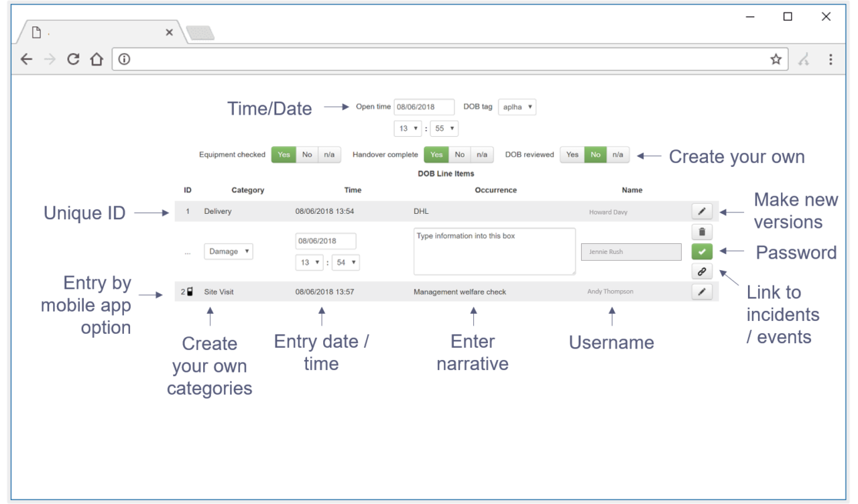Open the open time minute dropdown showing 55
The width and height of the screenshot is (858, 504).
pyautogui.click(x=444, y=128)
